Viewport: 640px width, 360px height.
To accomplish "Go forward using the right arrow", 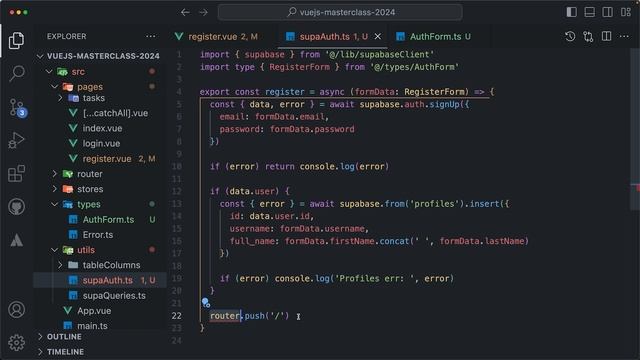I will click(x=203, y=12).
